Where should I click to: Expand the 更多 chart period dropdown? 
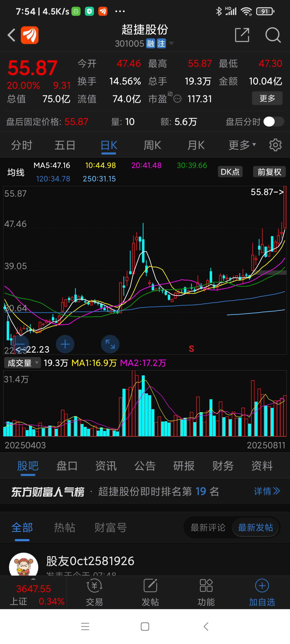coord(242,145)
